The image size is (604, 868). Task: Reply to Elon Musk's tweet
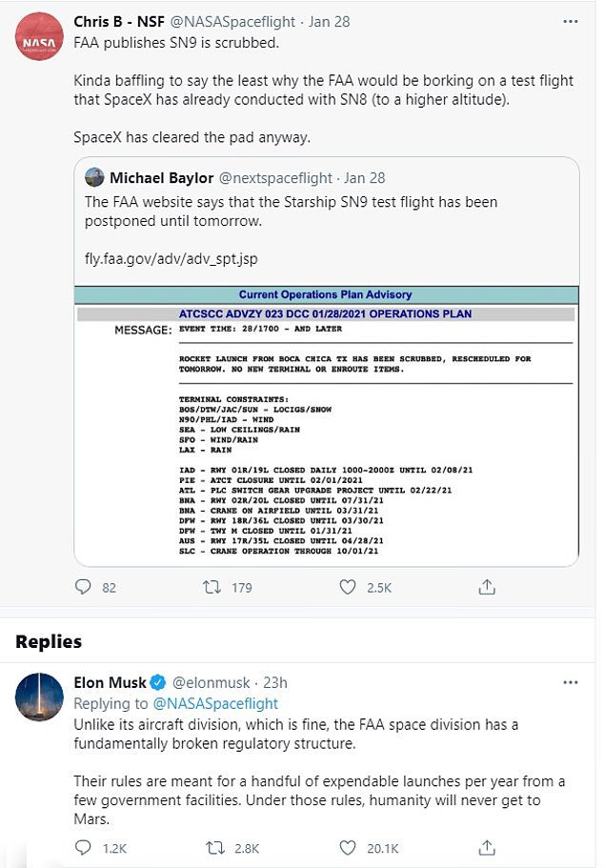pos(83,847)
